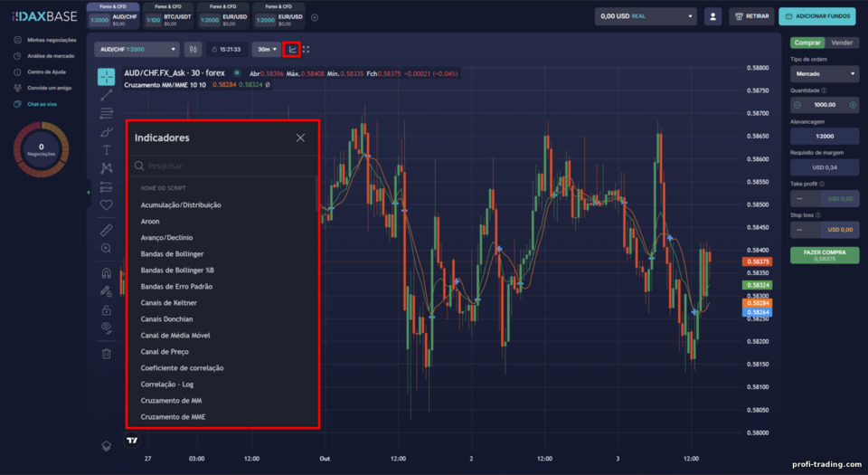Image resolution: width=868 pixels, height=475 pixels.
Task: Open the Fibonacci and Gann tools
Action: tap(107, 113)
